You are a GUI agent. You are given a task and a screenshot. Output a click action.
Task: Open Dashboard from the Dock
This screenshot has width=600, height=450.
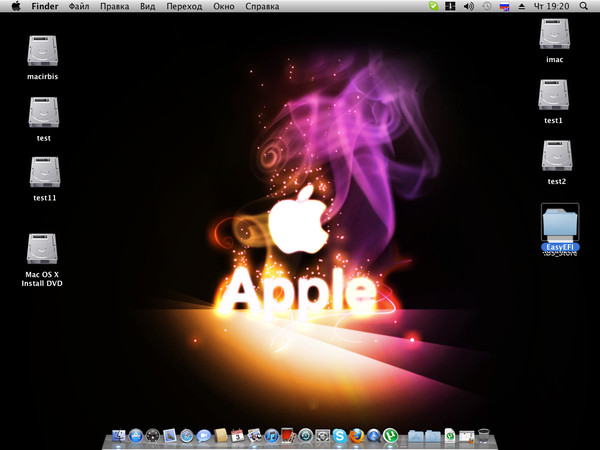[x=152, y=436]
